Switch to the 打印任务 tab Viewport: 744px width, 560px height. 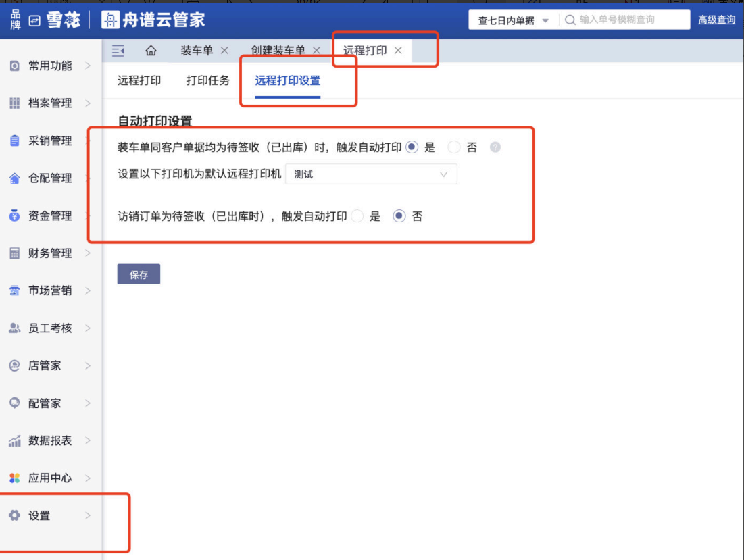pos(207,80)
